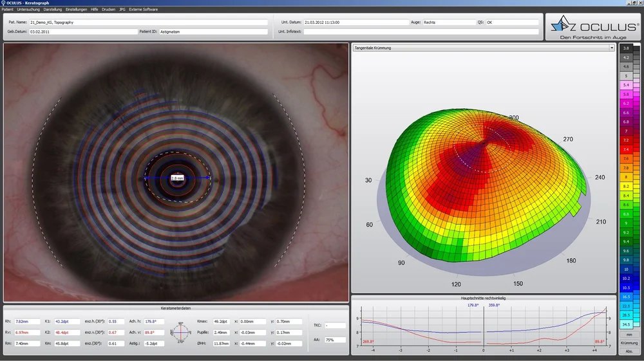This screenshot has height=361, width=644.
Task: Click the Ach. h value 179.8°
Action: [x=154, y=322]
